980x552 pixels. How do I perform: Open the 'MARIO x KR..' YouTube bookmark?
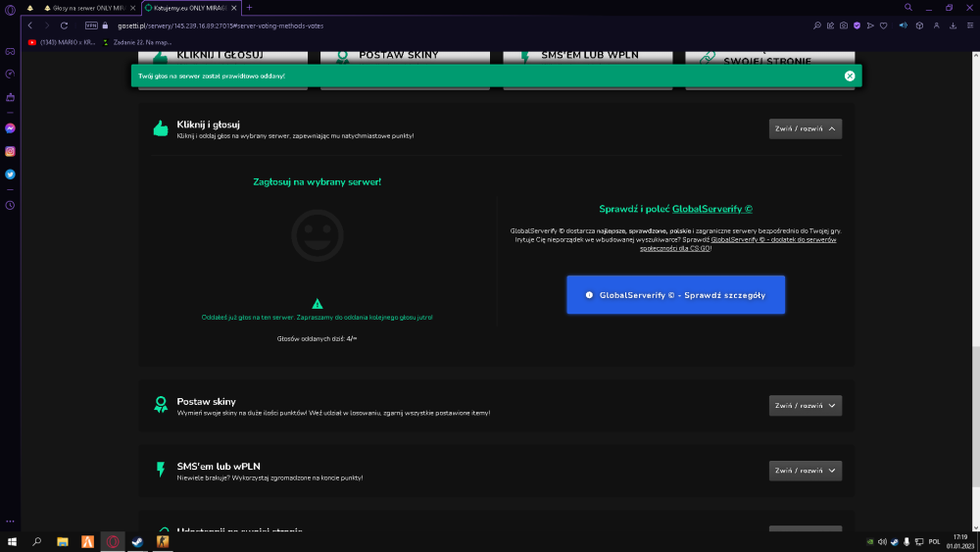click(61, 42)
